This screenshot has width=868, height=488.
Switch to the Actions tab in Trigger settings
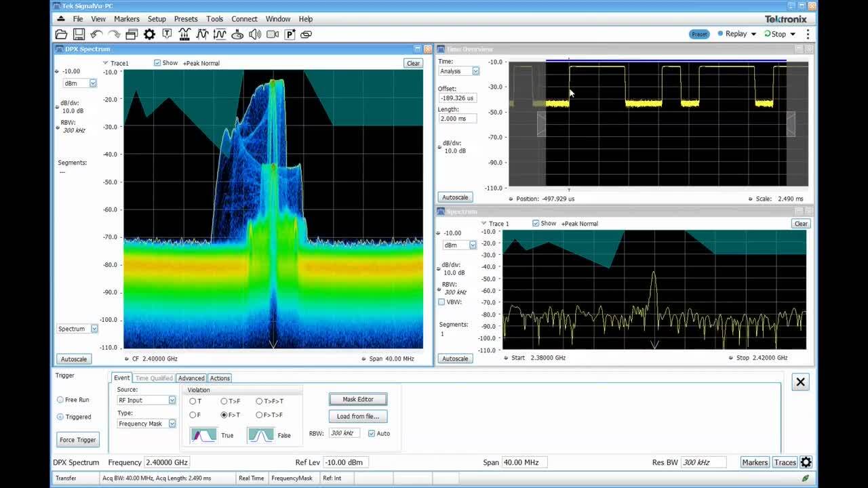tap(218, 378)
